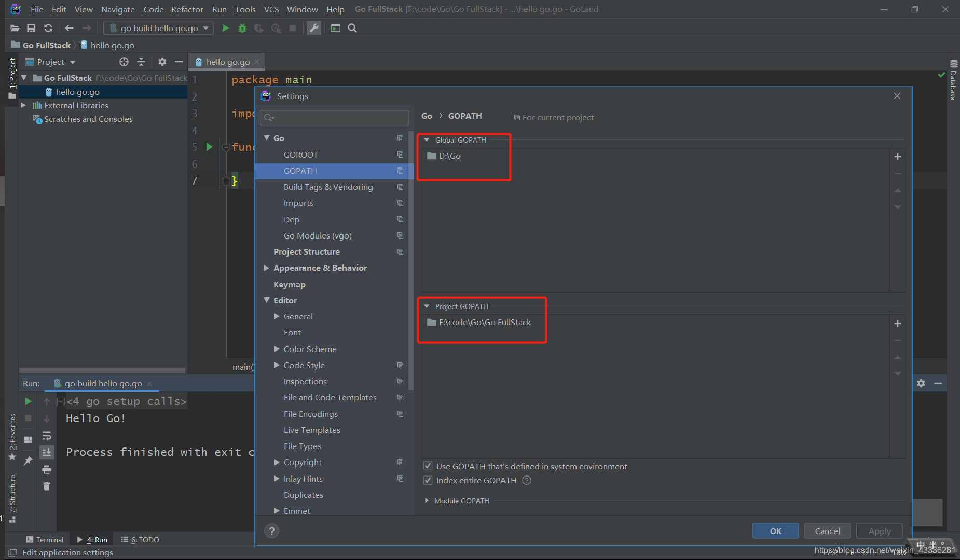Screen dimensions: 960x560
Task: Collapse the Go settings group
Action: [x=267, y=138]
